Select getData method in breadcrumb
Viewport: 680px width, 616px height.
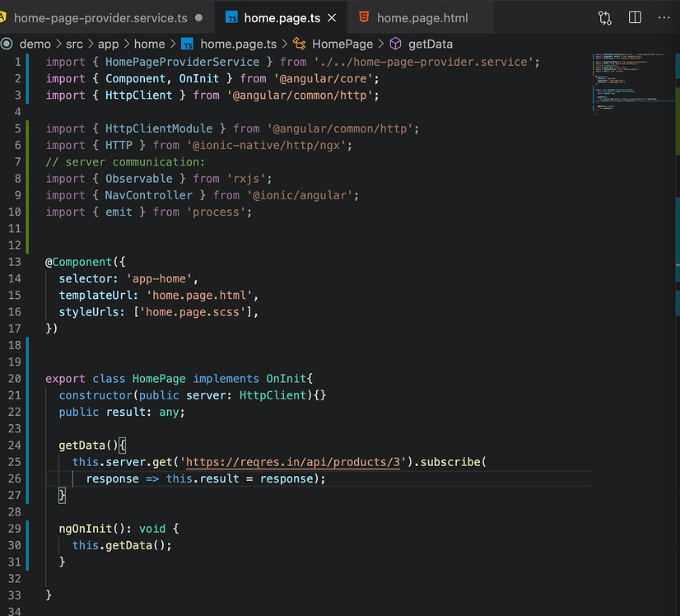431,44
